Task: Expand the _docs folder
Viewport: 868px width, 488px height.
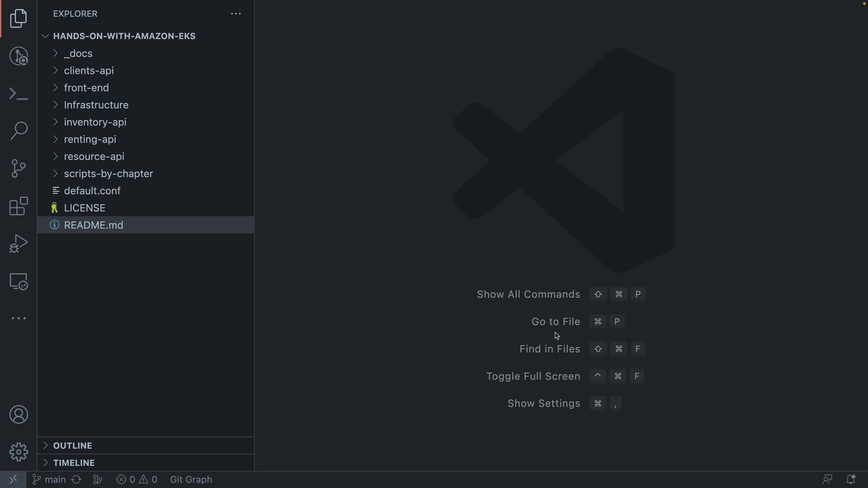Action: pos(78,53)
